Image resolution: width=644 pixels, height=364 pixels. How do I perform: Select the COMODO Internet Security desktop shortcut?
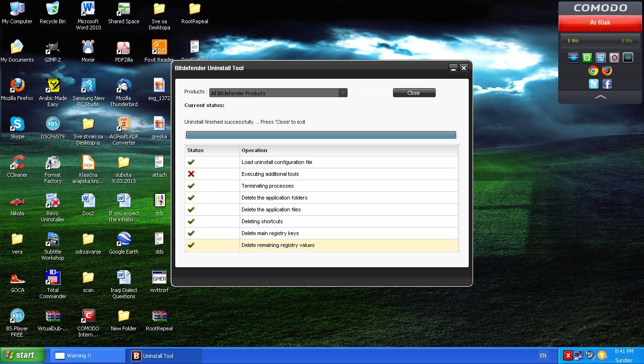[x=88, y=323]
